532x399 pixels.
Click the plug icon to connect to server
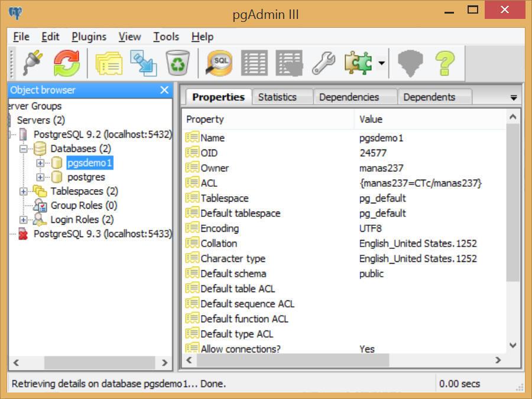(33, 63)
